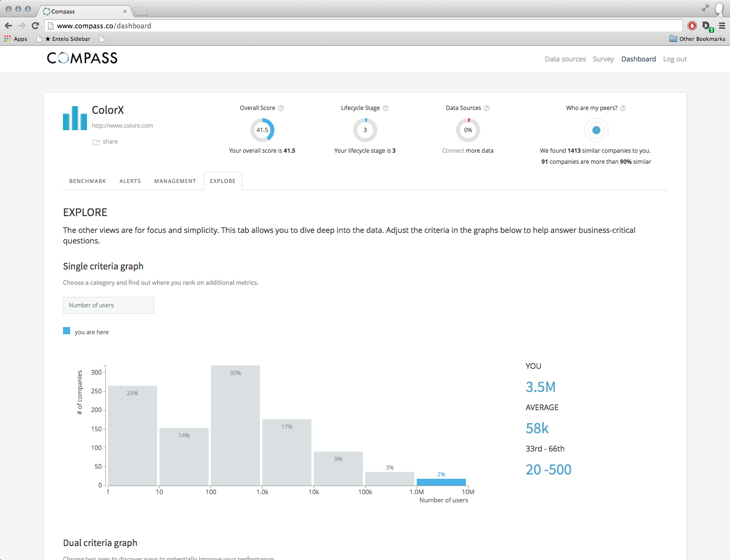
Task: Click the 14% histogram bar
Action: coord(184,457)
